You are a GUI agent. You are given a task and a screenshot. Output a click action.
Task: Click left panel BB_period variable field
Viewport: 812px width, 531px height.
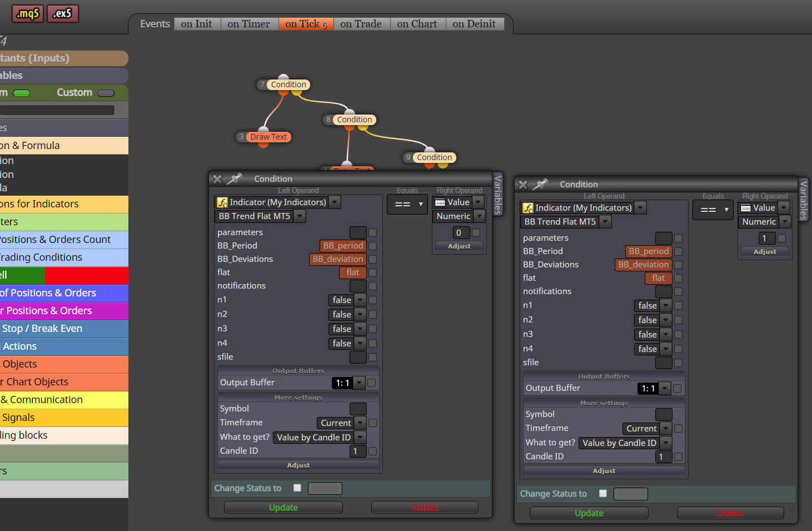(x=343, y=246)
